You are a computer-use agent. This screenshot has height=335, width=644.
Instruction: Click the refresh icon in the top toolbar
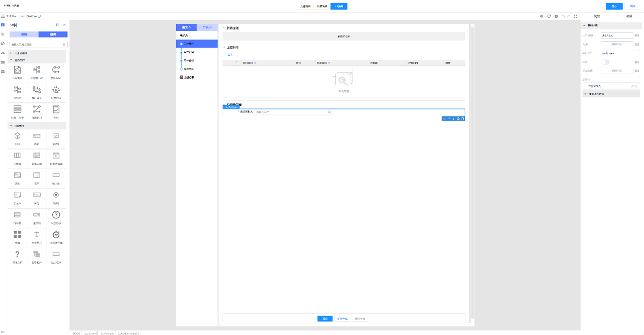[x=549, y=16]
